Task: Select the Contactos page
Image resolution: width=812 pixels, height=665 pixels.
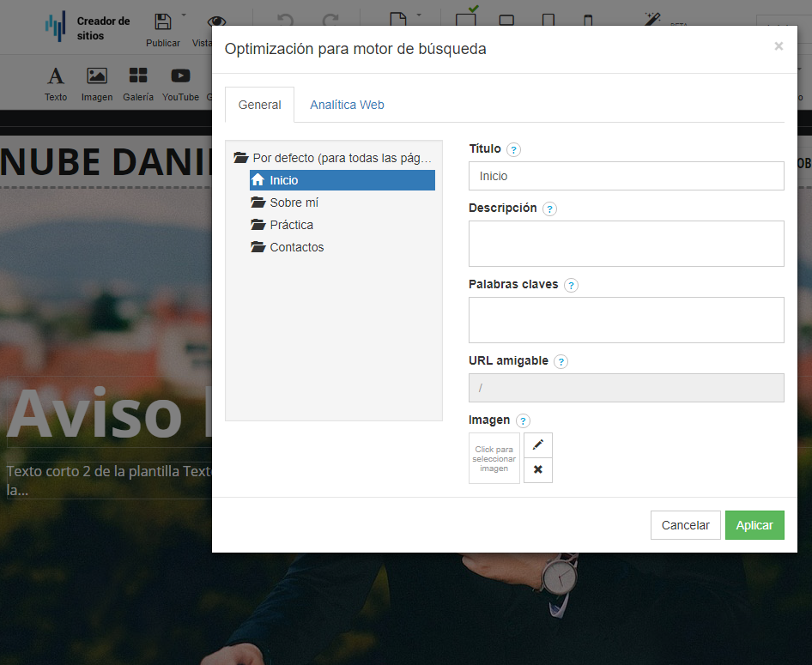Action: tap(288, 247)
